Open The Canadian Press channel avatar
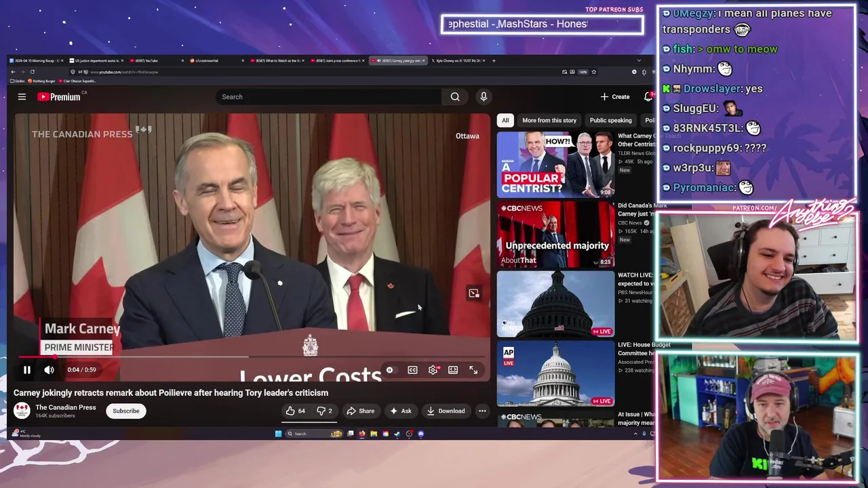868x488 pixels. (x=22, y=411)
